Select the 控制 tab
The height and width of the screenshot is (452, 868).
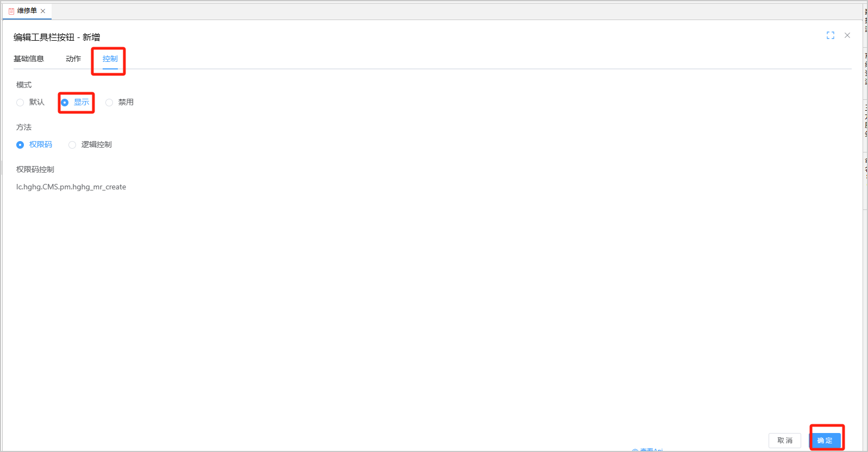(x=110, y=59)
